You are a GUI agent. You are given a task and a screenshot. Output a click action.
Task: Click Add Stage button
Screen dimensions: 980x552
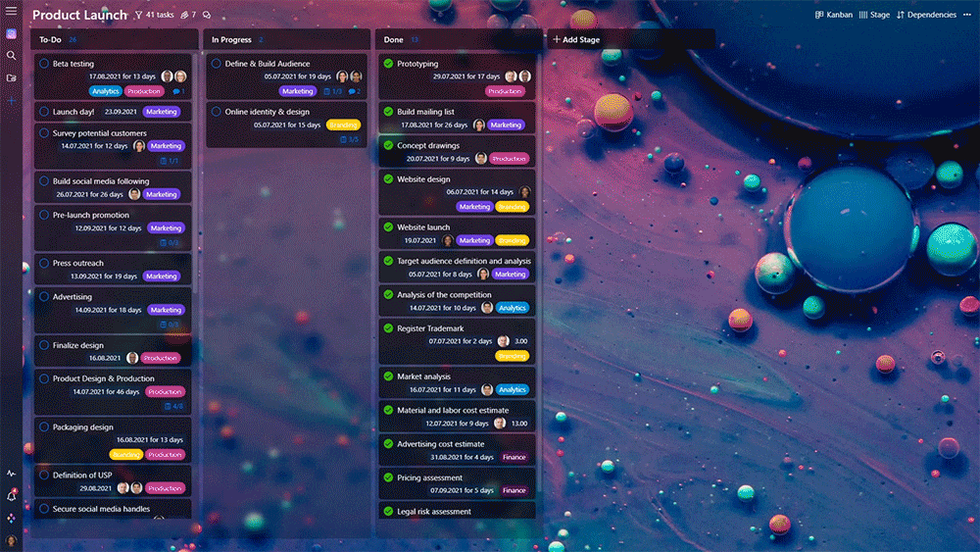coord(576,40)
